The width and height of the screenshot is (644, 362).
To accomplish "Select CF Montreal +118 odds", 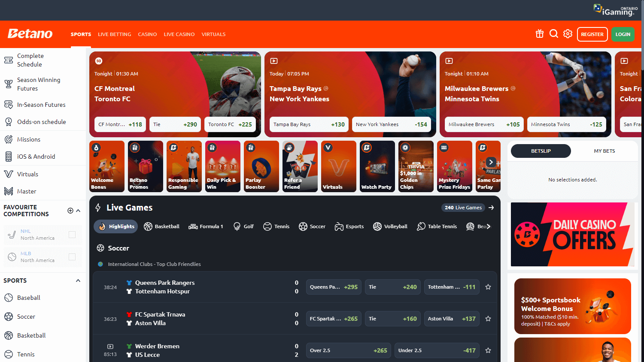I will 120,124.
